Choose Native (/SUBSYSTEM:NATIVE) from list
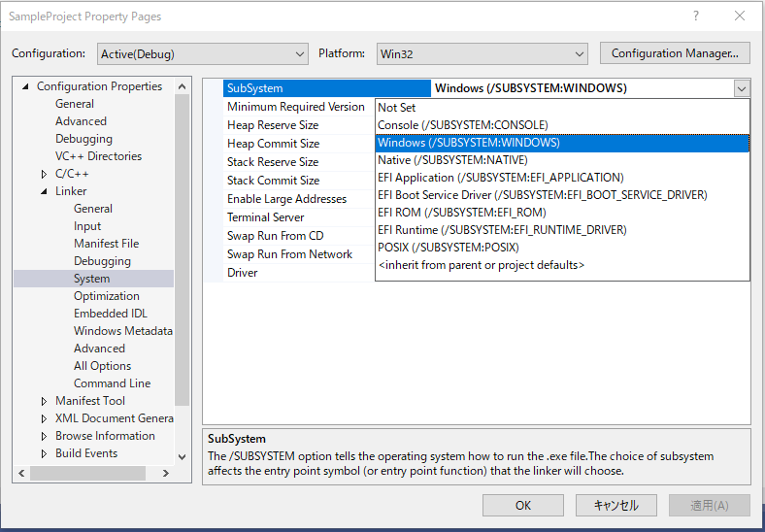The height and width of the screenshot is (532, 765). (x=452, y=160)
